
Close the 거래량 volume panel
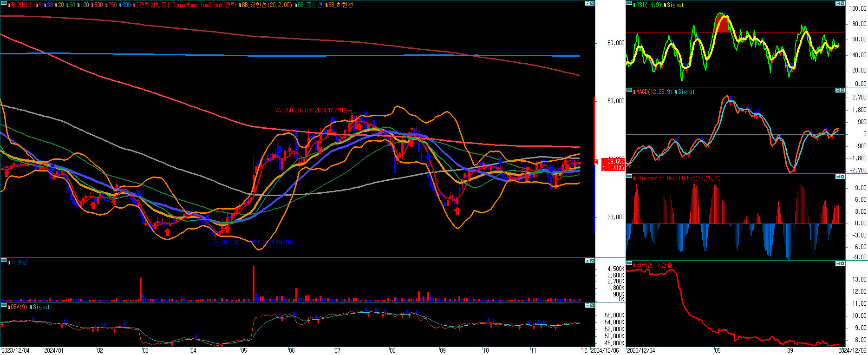[592, 261]
